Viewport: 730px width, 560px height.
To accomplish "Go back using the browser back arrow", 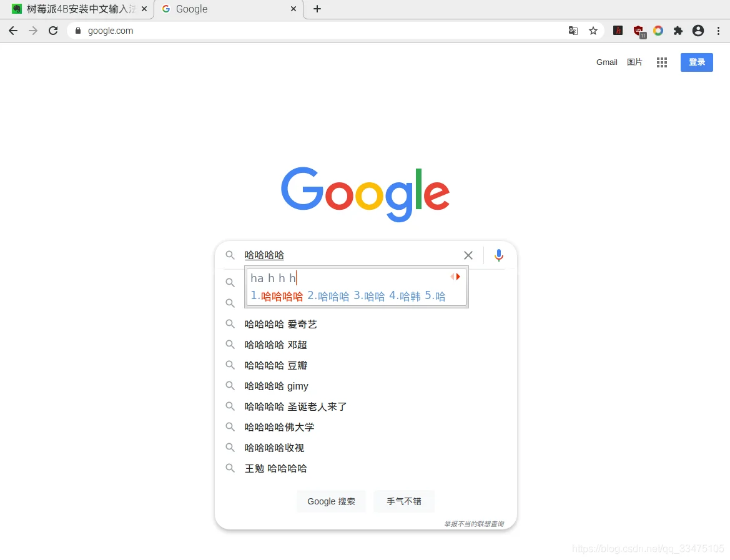I will click(x=13, y=31).
